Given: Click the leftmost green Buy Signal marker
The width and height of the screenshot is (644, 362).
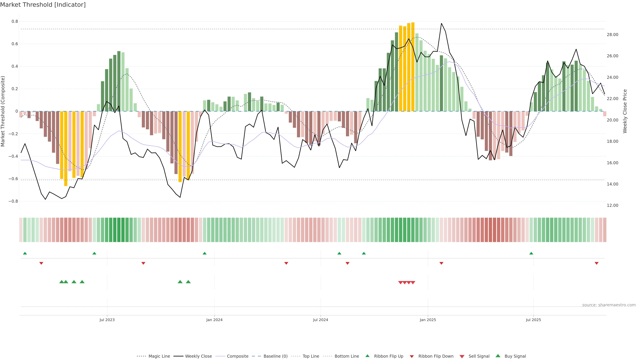Looking at the screenshot, I should tap(62, 282).
